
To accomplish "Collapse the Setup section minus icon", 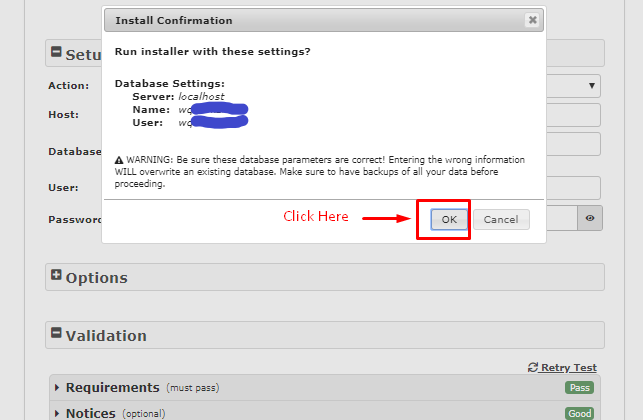I will (x=56, y=52).
